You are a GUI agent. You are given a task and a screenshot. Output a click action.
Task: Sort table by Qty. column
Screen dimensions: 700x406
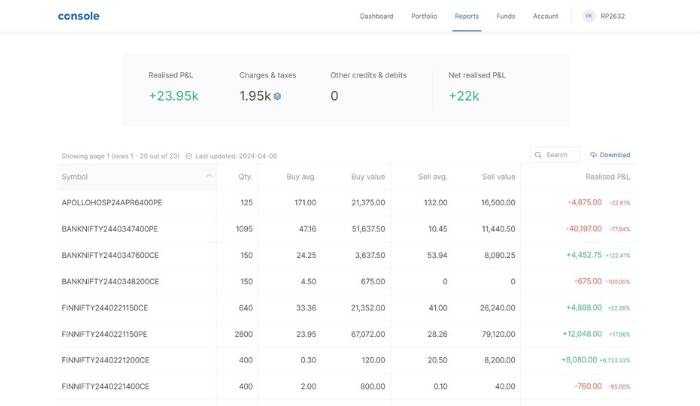(x=245, y=177)
